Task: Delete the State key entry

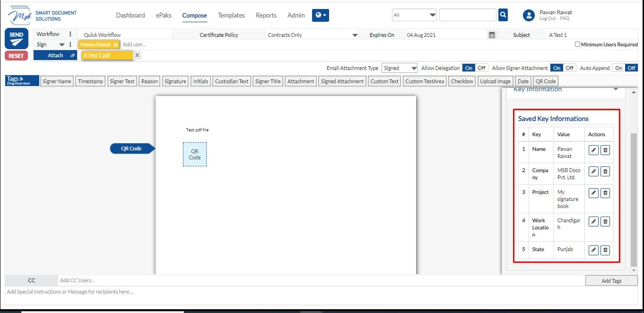Action: coord(605,250)
